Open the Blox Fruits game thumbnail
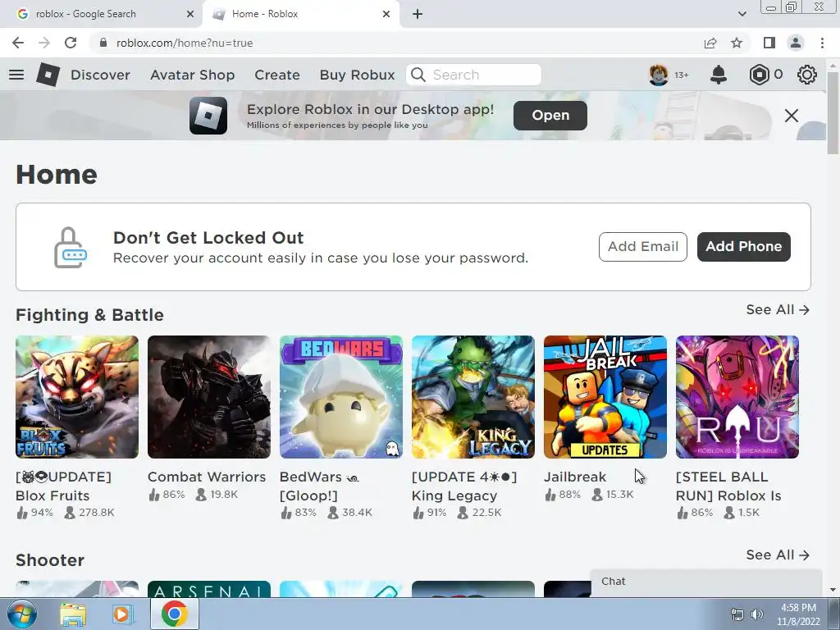The height and width of the screenshot is (630, 840). (x=77, y=397)
